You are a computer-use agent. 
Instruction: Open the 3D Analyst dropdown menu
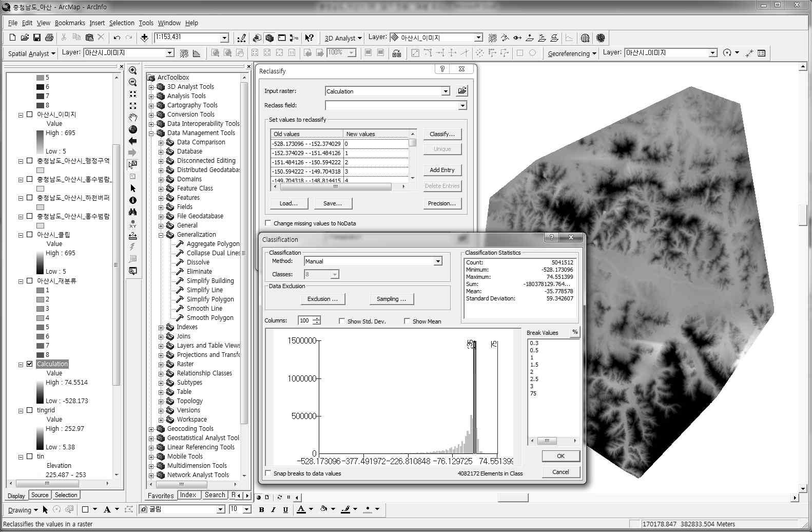[343, 38]
